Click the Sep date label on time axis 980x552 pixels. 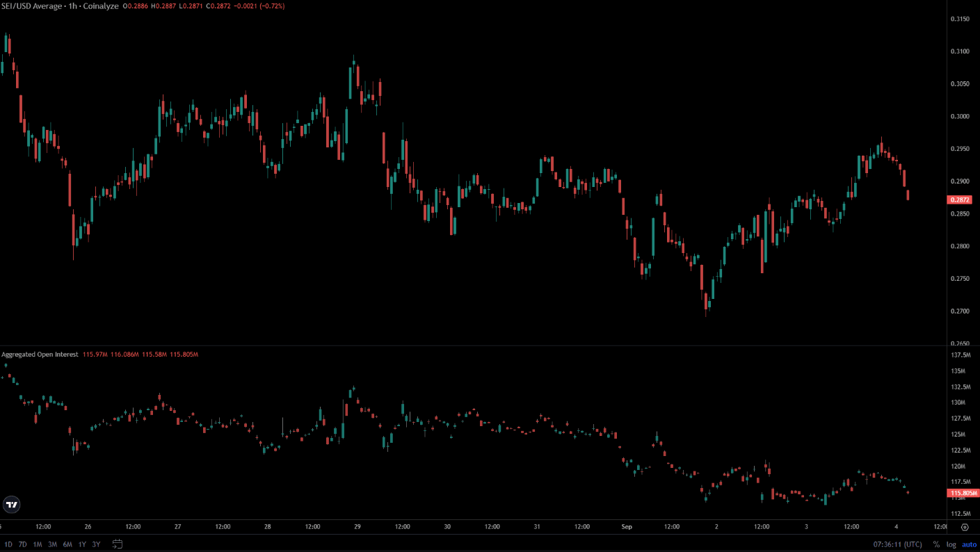(627, 527)
